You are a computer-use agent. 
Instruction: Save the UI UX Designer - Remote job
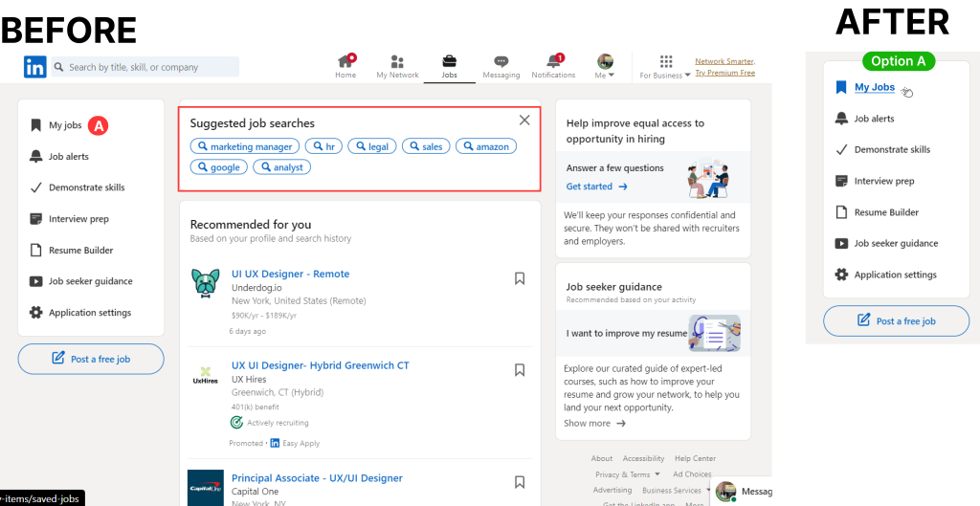(520, 278)
